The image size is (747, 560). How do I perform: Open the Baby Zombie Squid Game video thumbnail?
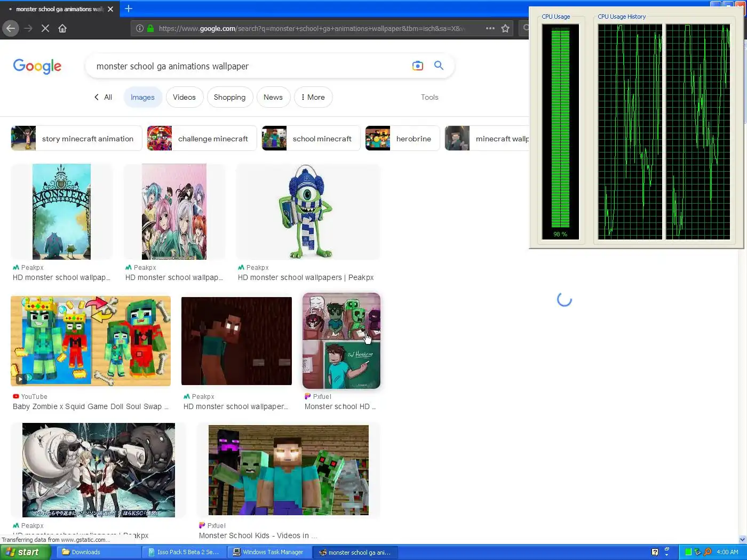[91, 341]
